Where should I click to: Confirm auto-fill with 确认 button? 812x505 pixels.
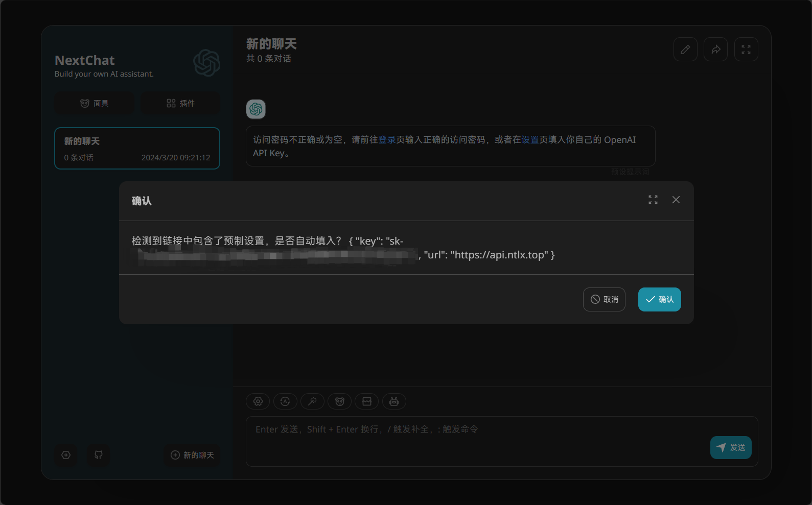(x=659, y=299)
